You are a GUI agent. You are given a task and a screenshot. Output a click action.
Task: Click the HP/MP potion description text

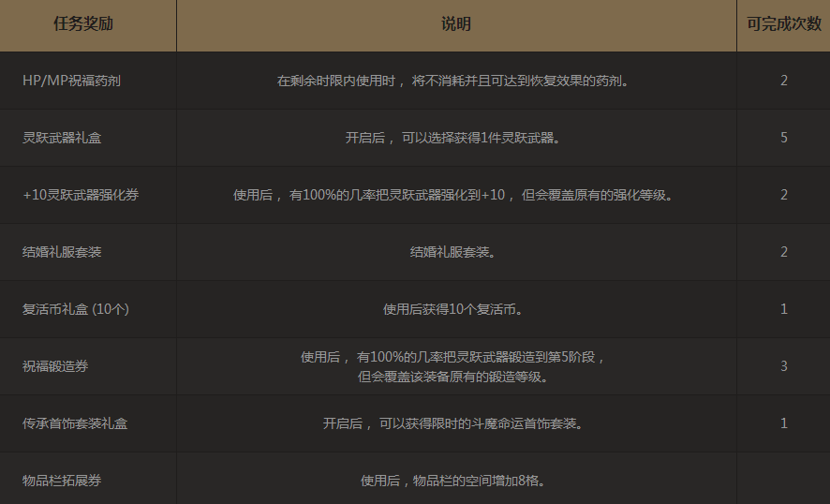click(x=452, y=81)
